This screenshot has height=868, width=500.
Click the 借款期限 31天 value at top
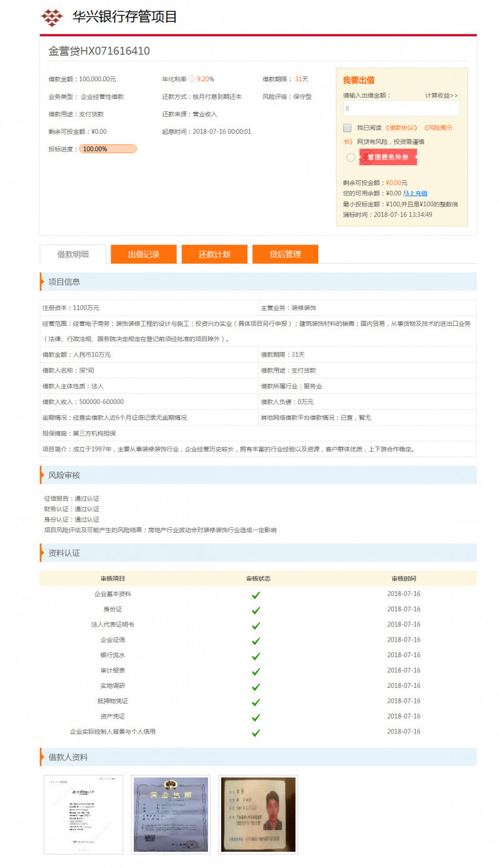(x=301, y=79)
